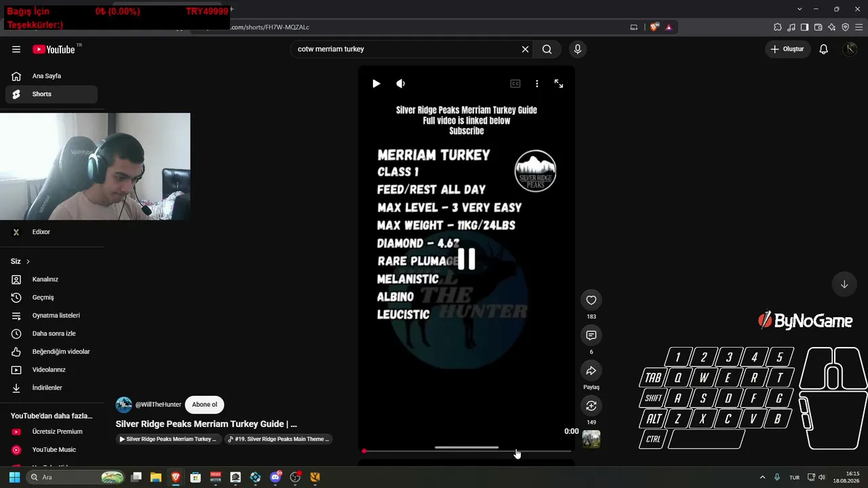Open the Short's three-dot more menu
The width and height of the screenshot is (868, 488).
coord(537,83)
